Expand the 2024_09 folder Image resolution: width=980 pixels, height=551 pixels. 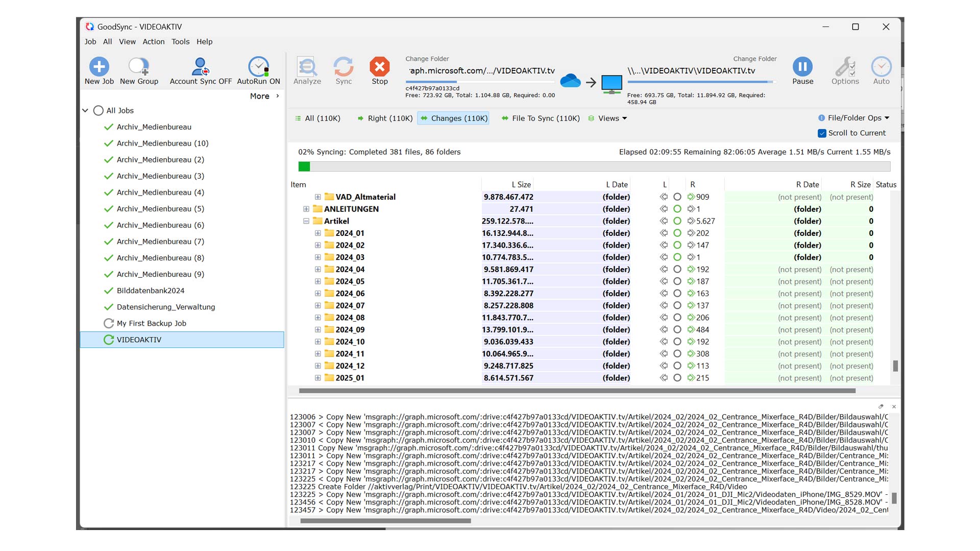point(318,330)
